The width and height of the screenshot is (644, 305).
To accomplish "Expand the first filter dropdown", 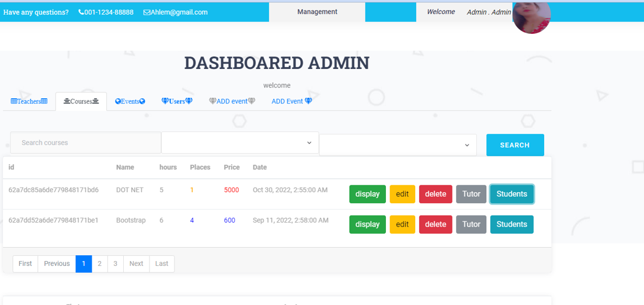I will click(240, 143).
